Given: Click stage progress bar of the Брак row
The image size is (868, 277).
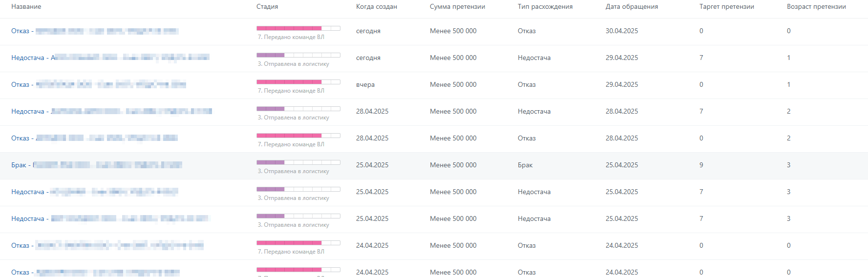Looking at the screenshot, I should [x=298, y=162].
